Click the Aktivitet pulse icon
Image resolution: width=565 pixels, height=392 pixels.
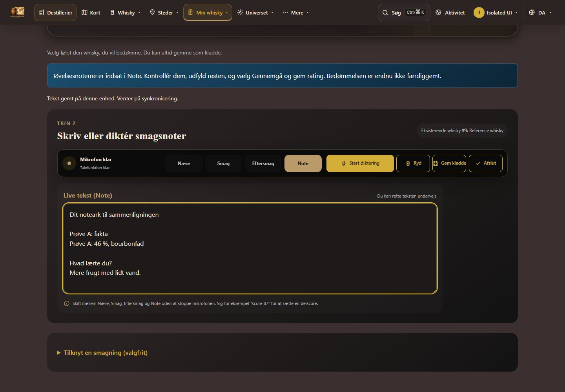[439, 13]
